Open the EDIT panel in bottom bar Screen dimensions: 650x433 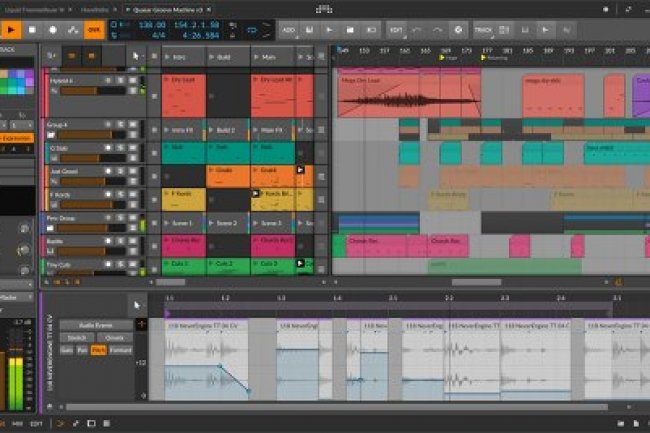tap(35, 424)
